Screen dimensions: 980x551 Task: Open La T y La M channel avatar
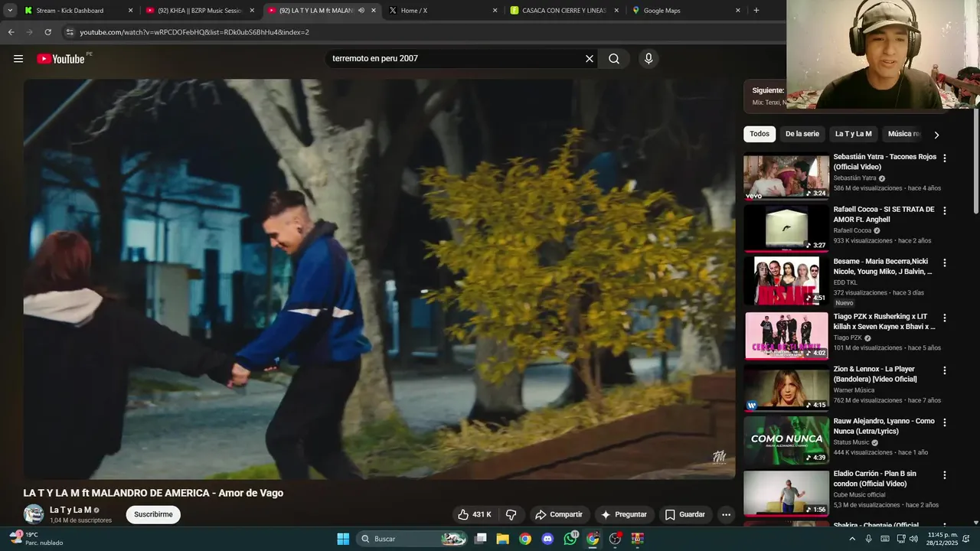click(x=34, y=514)
